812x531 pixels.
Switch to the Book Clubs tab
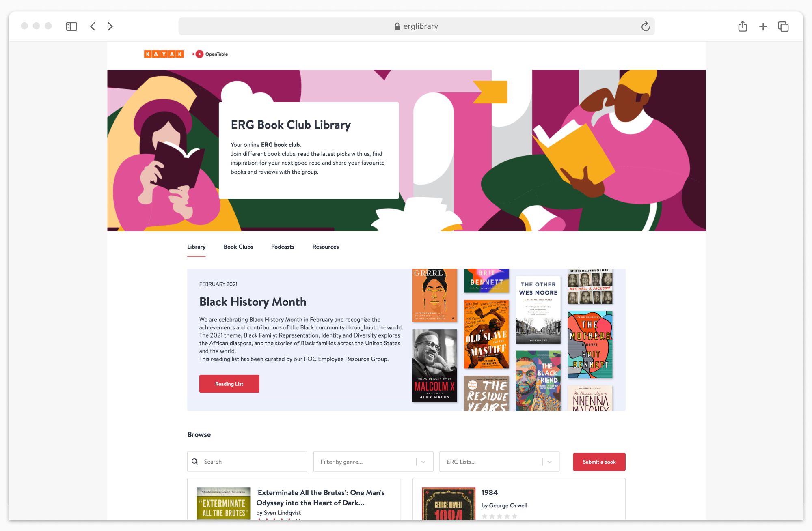coord(238,247)
